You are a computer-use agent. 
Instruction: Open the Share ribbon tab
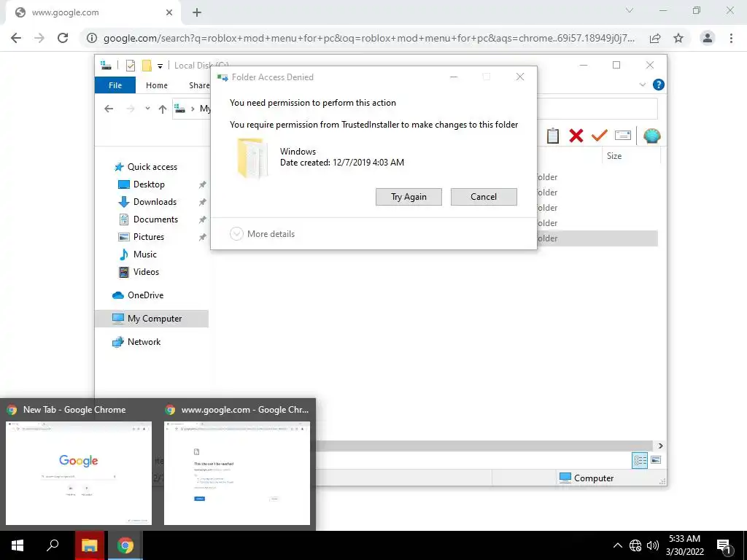click(x=198, y=85)
